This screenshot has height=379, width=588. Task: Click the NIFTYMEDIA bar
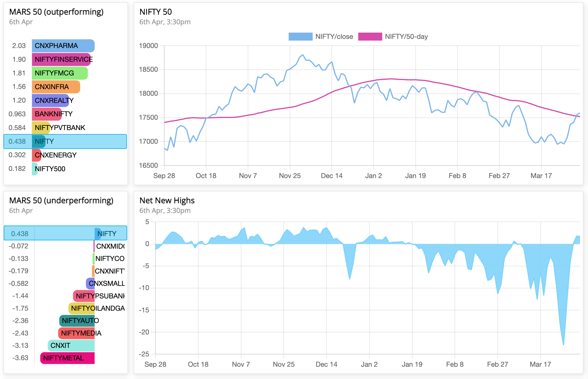point(77,333)
